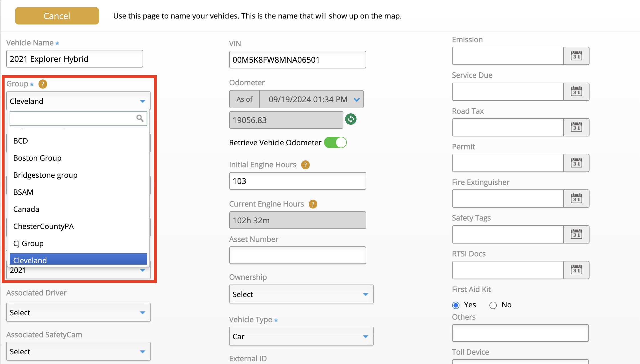Open the Emission date calendar icon
640x364 pixels.
(x=576, y=56)
